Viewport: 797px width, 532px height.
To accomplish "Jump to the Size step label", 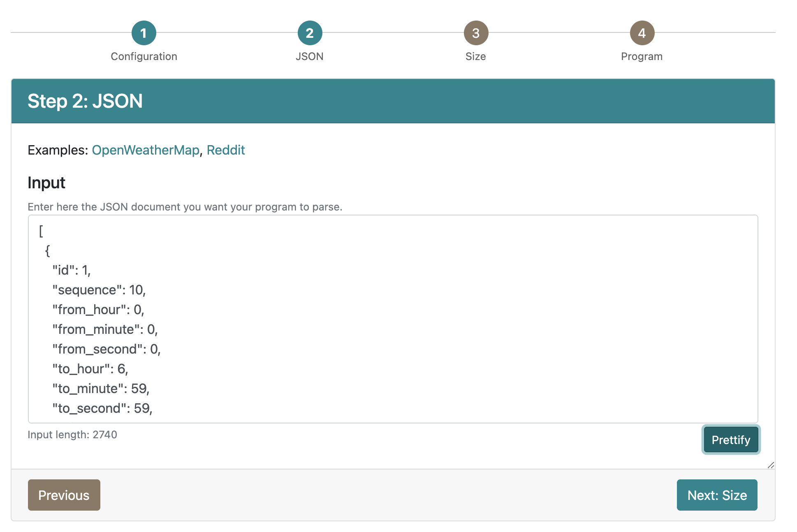I will pos(476,56).
